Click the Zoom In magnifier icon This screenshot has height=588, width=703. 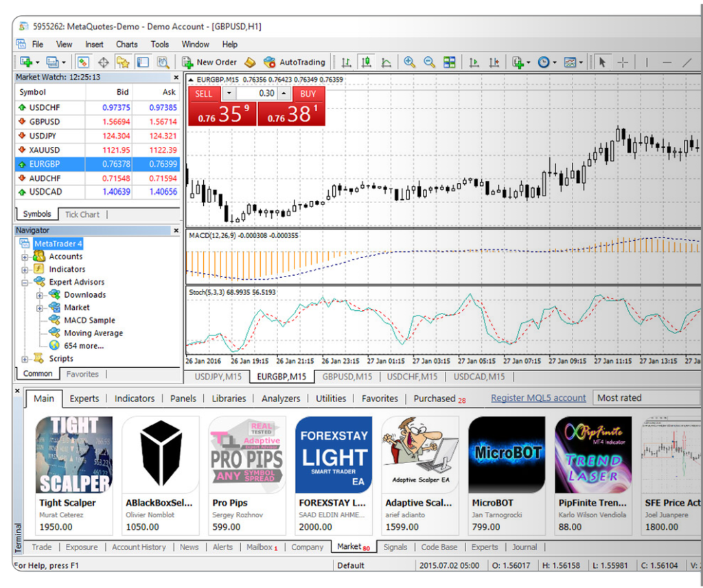click(409, 62)
